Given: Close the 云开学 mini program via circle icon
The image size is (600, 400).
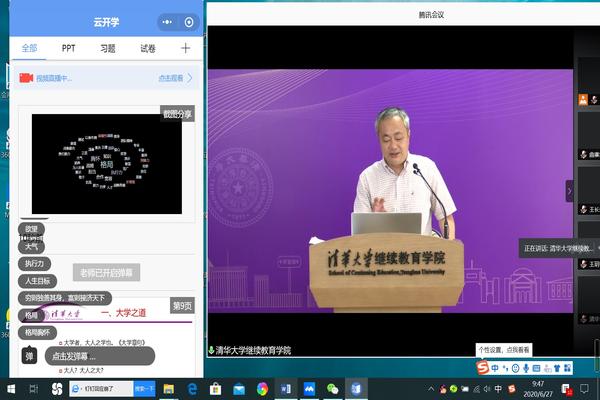Looking at the screenshot, I should pyautogui.click(x=189, y=22).
